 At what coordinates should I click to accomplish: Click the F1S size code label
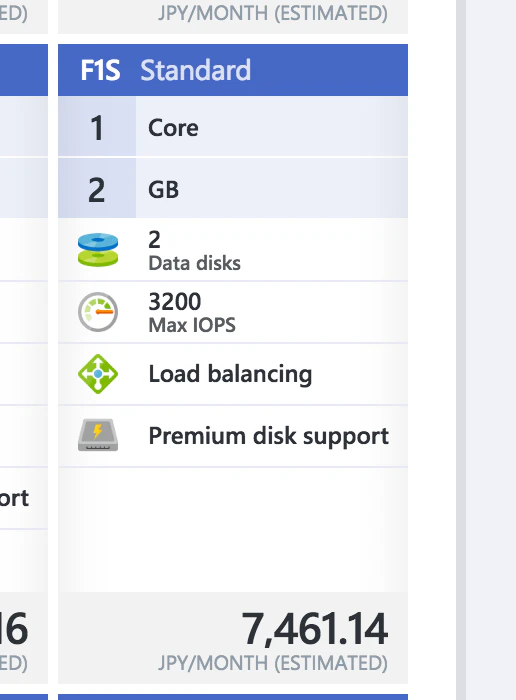click(100, 70)
